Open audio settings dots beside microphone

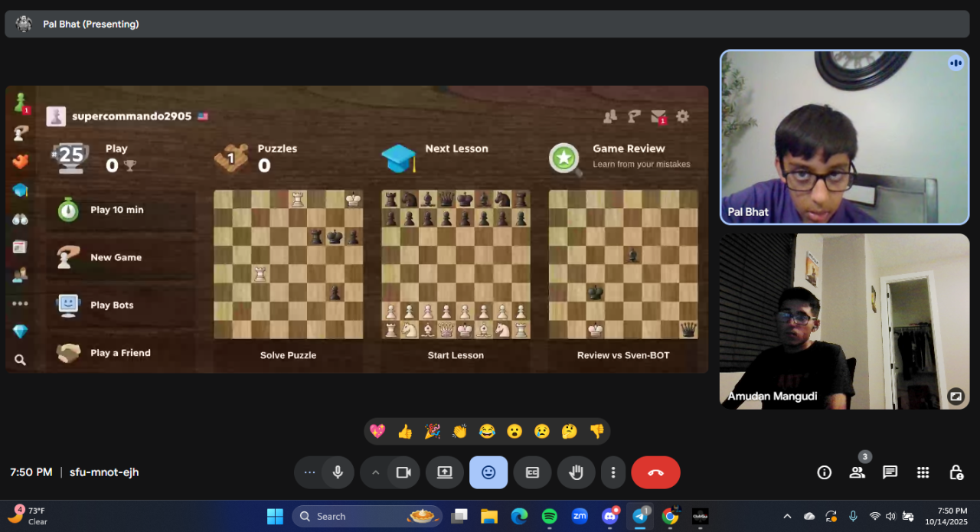(309, 472)
